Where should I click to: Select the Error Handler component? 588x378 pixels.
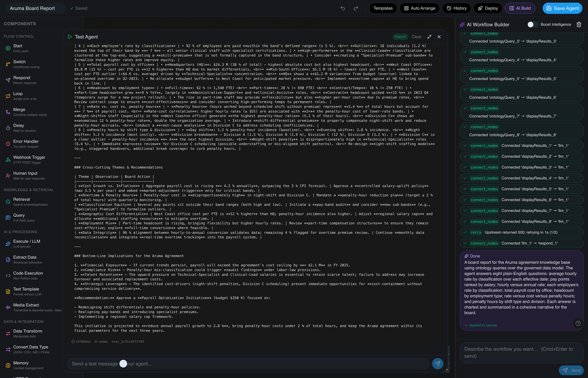[x=32, y=144]
